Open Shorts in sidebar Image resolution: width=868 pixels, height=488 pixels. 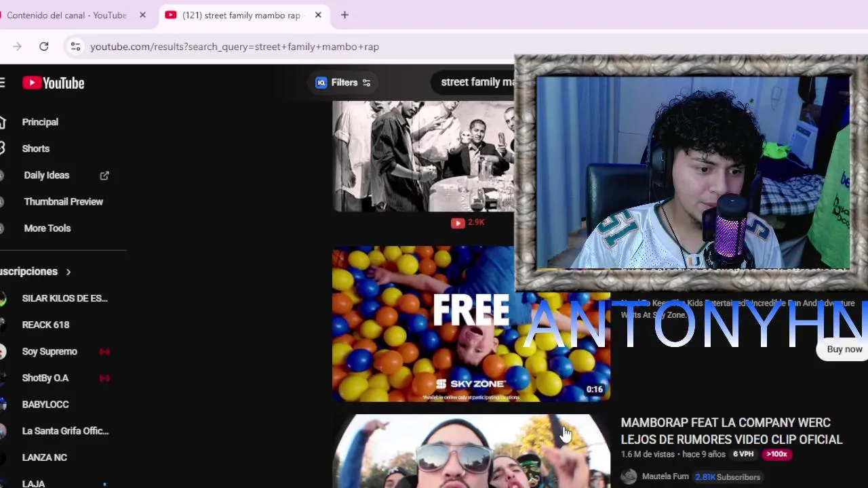pos(36,148)
